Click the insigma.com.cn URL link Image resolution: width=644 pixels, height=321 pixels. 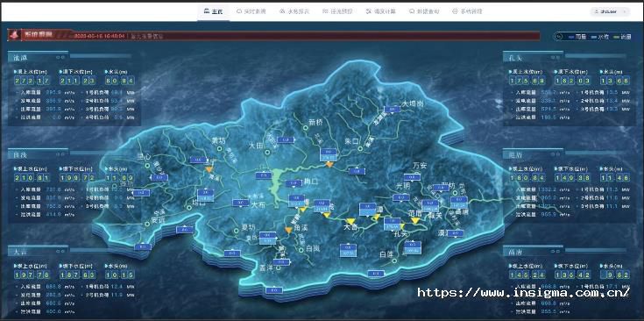[x=523, y=292]
